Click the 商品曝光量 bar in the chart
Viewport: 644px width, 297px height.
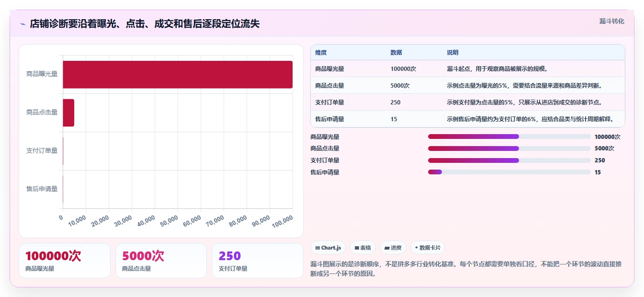point(178,74)
